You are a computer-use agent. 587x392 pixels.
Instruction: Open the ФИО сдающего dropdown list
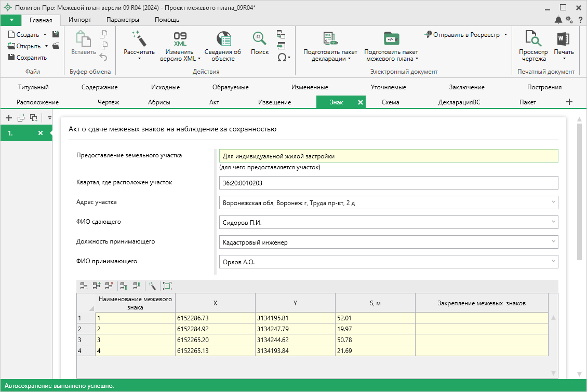coord(553,222)
